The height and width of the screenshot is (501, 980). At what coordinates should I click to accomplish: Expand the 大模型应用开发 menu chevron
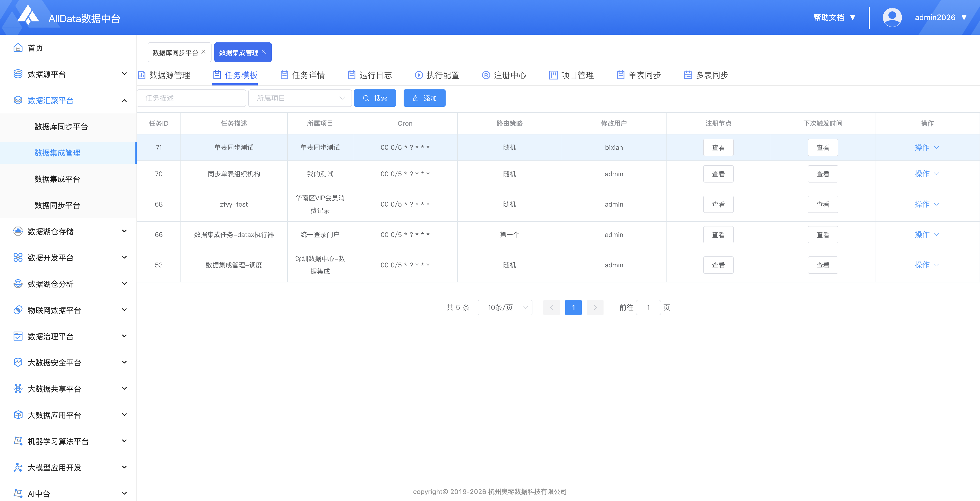pos(124,468)
